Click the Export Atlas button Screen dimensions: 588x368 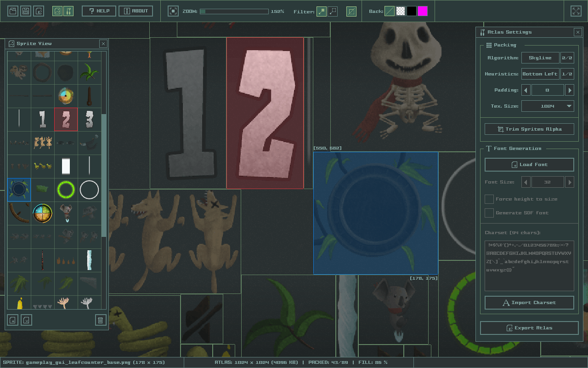pos(529,328)
